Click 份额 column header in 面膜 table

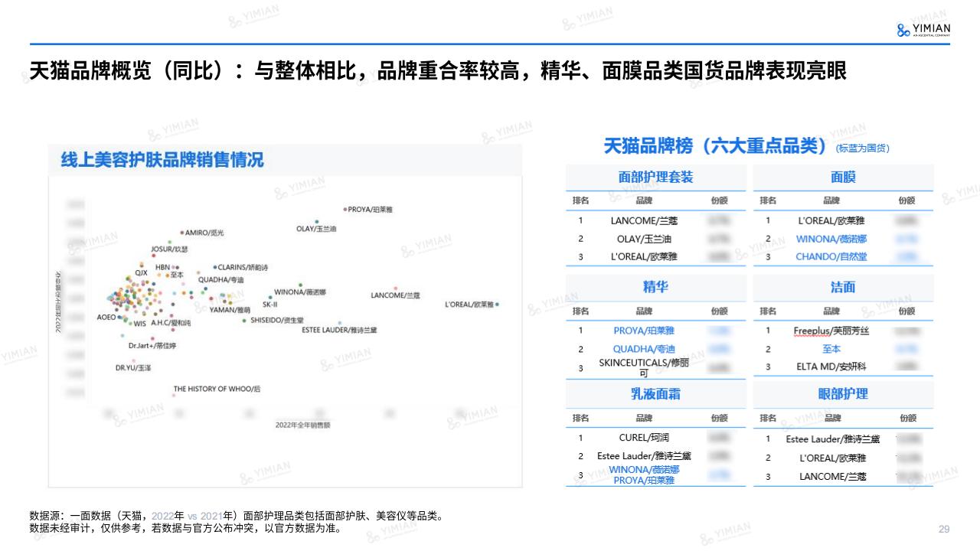click(906, 201)
